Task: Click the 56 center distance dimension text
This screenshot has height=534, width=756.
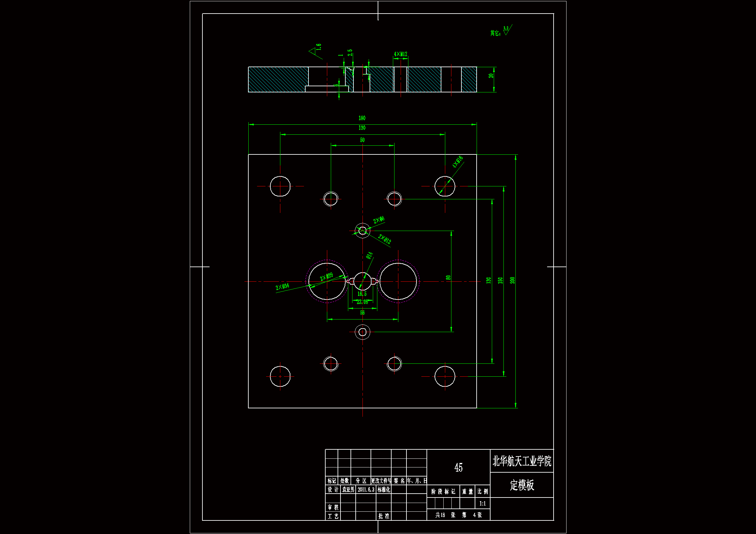Action: click(362, 313)
